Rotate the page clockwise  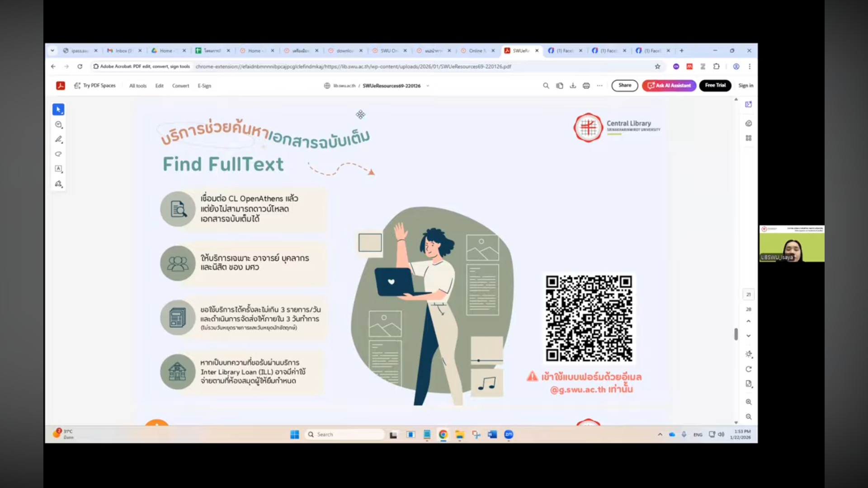749,369
